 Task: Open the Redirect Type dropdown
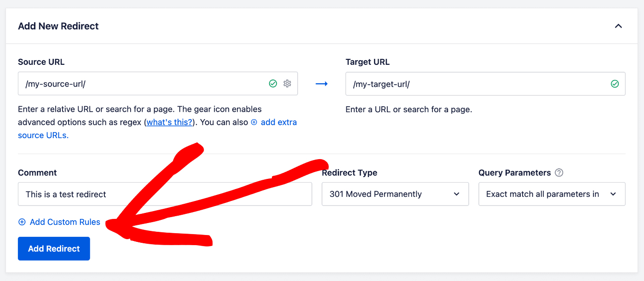395,194
